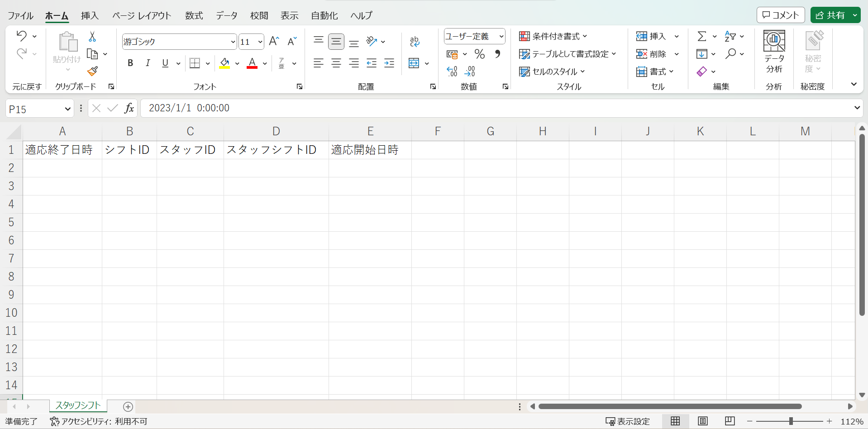Click the Find and Select magnifier icon
The height and width of the screenshot is (429, 868).
tap(730, 53)
